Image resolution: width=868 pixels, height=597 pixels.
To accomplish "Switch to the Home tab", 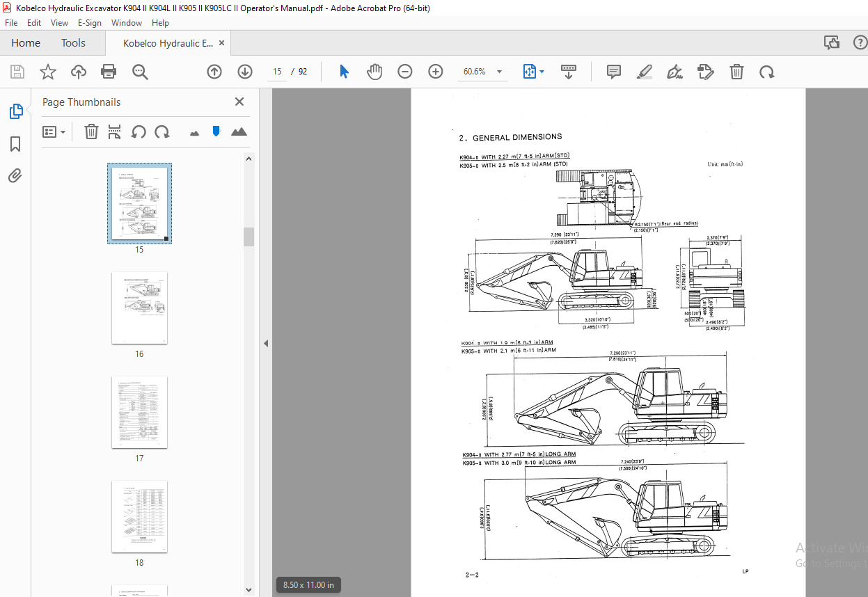I will click(26, 43).
